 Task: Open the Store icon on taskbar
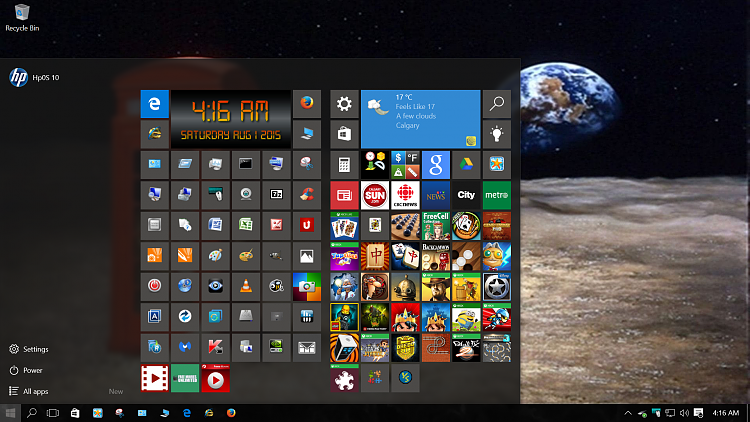[x=75, y=413]
